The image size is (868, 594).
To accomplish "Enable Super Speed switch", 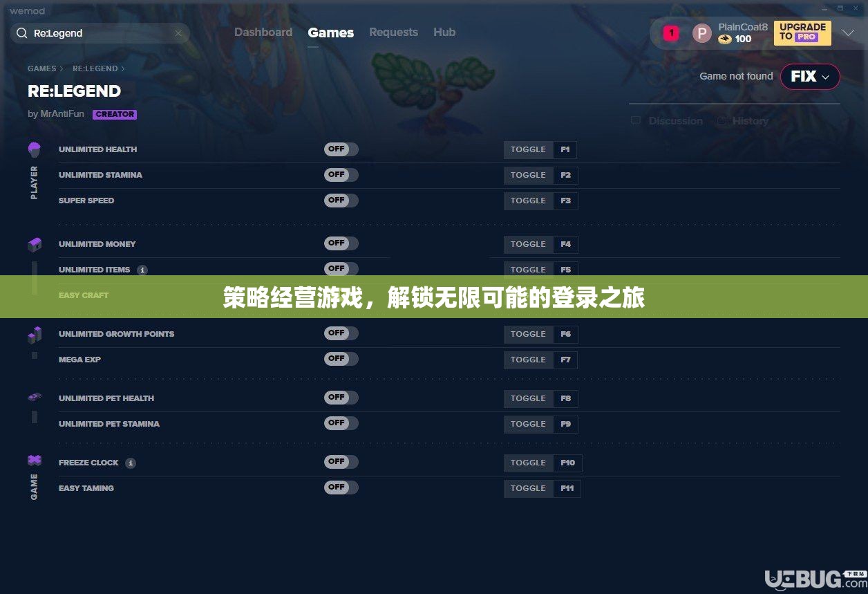I will 341,201.
